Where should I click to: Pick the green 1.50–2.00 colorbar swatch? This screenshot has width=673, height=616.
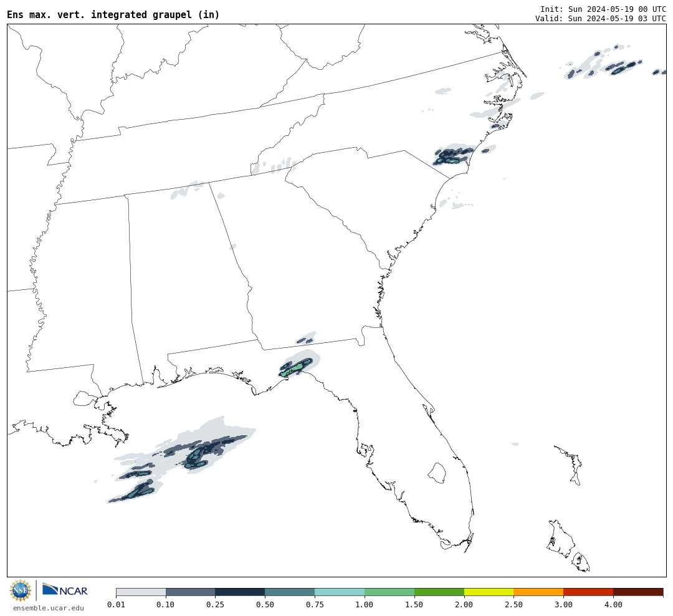point(439,592)
